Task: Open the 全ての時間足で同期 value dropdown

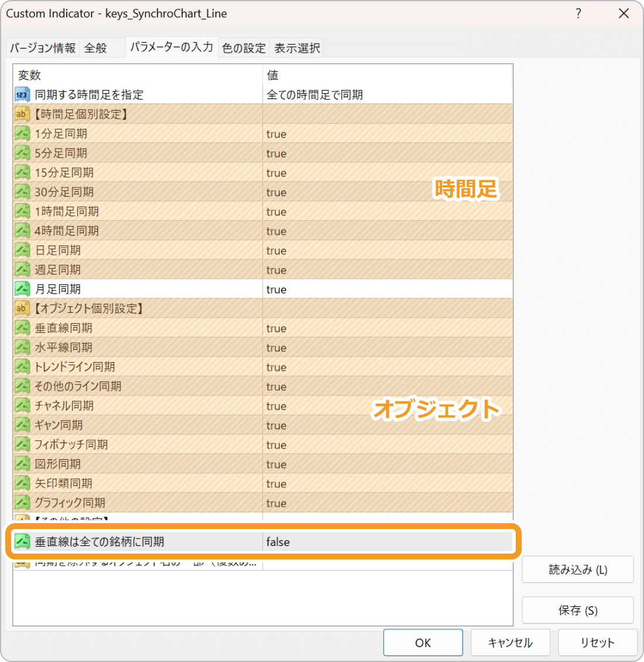Action: 388,94
